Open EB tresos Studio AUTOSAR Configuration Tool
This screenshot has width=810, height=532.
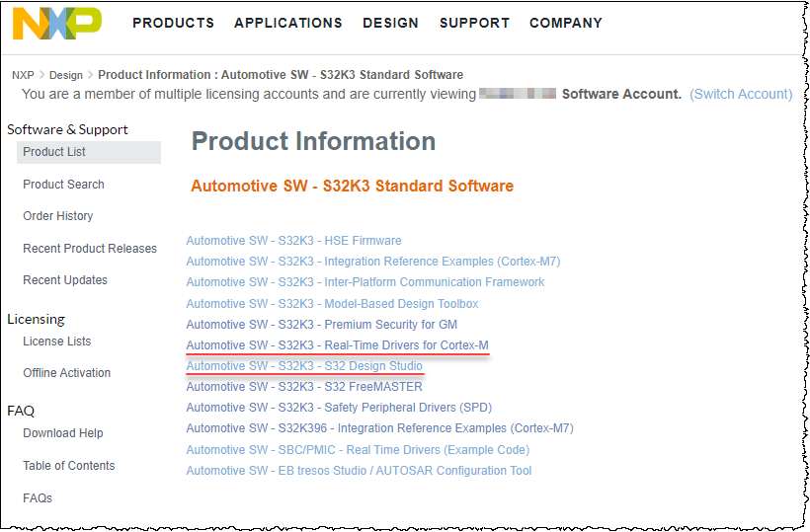(359, 471)
